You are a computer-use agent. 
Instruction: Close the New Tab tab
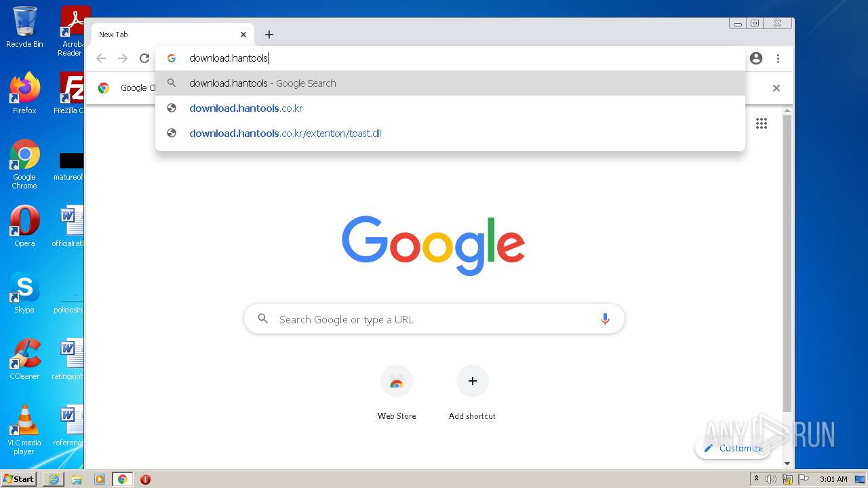pos(243,35)
